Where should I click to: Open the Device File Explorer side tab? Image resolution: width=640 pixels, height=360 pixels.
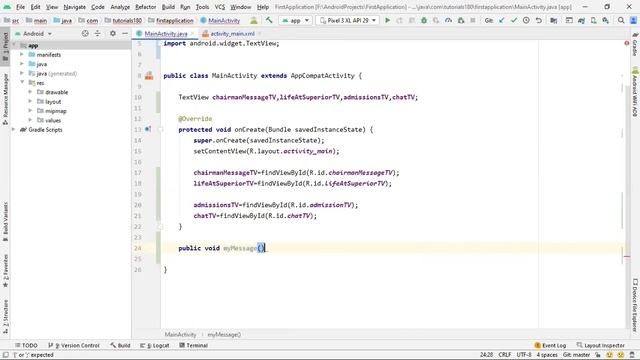(x=635, y=305)
